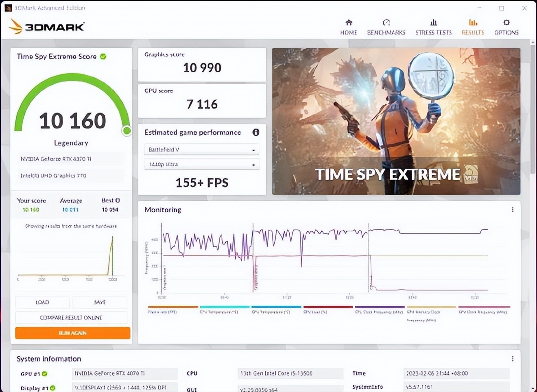537x392 pixels.
Task: Click the SAVE button
Action: pyautogui.click(x=100, y=302)
